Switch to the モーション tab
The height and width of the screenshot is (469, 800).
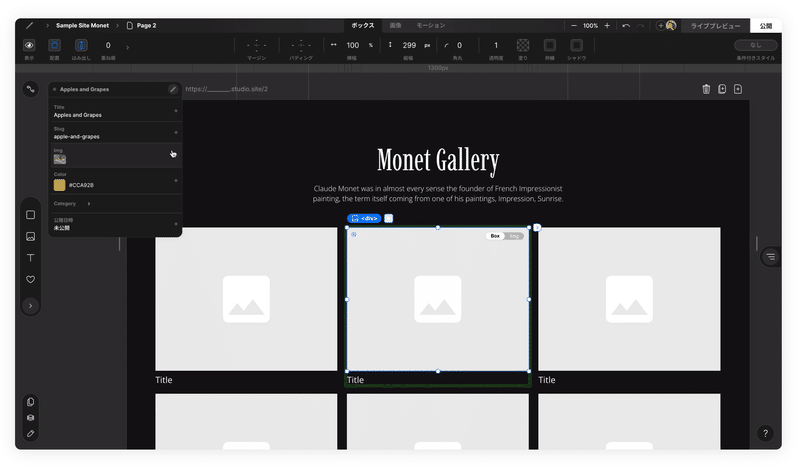coord(431,26)
